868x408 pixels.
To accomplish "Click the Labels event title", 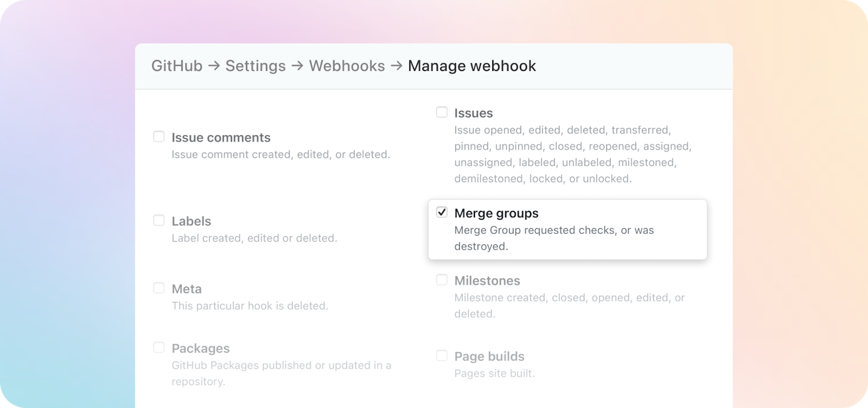I will click(191, 221).
